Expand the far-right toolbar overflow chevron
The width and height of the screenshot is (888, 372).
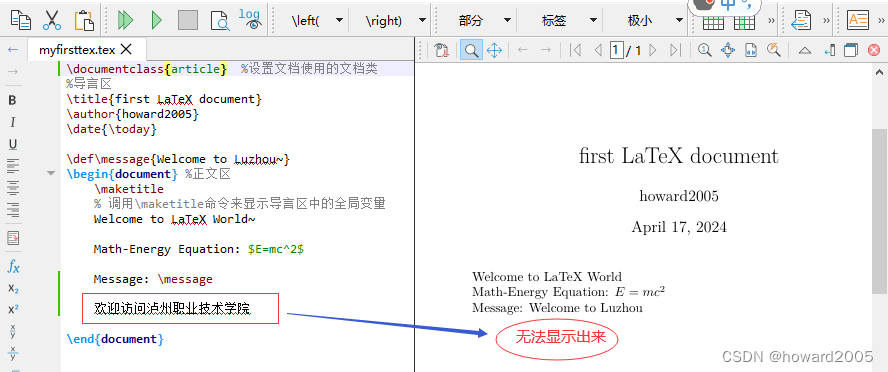[x=882, y=20]
